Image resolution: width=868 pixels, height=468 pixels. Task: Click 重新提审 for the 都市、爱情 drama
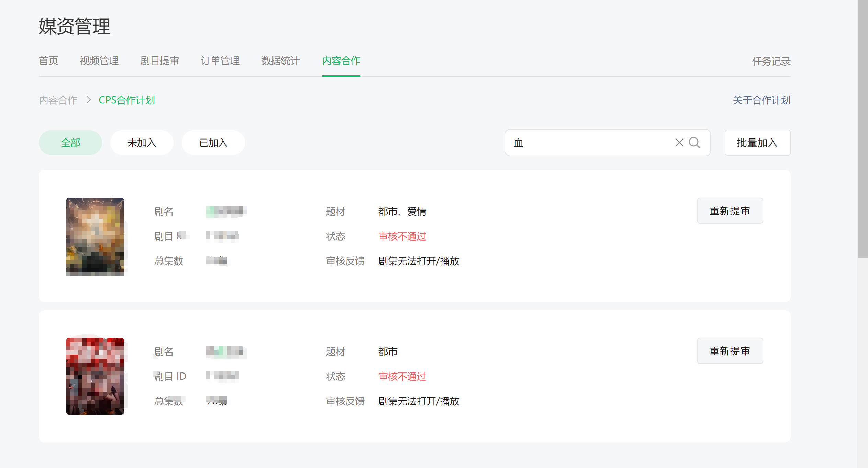[x=730, y=211]
